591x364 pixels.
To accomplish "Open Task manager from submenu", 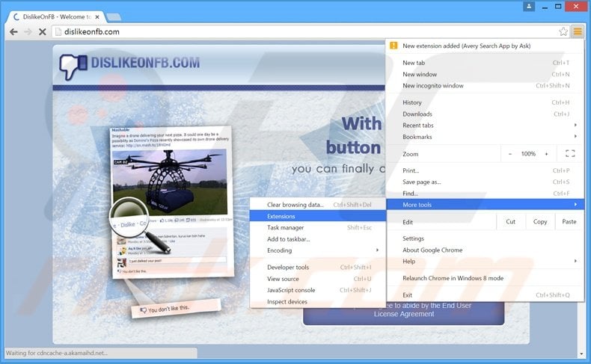I will click(x=318, y=227).
